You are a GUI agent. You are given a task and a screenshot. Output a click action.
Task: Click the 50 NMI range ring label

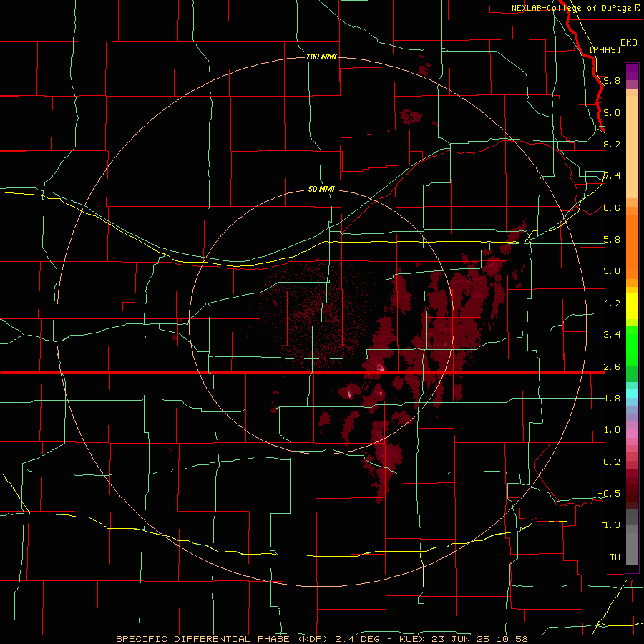(321, 189)
